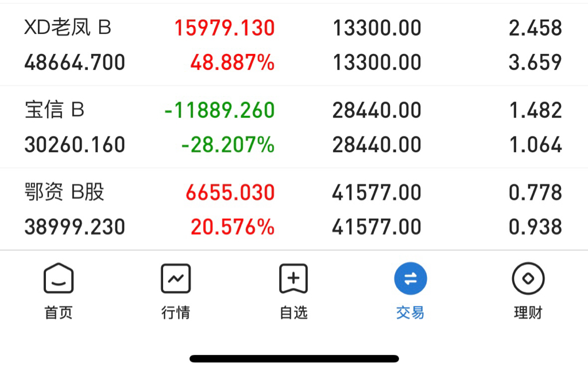Open the Market (行情) chart icon

coord(176,279)
